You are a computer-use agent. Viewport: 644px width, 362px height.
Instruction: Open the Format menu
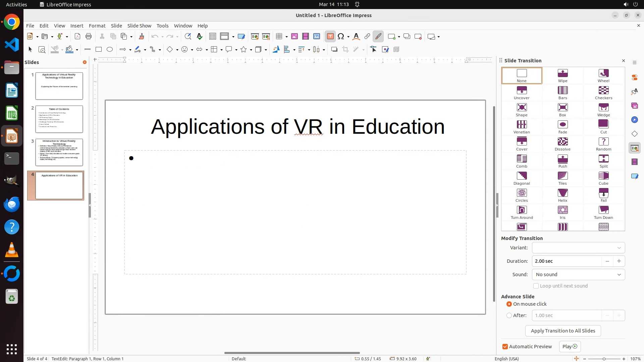pyautogui.click(x=97, y=26)
